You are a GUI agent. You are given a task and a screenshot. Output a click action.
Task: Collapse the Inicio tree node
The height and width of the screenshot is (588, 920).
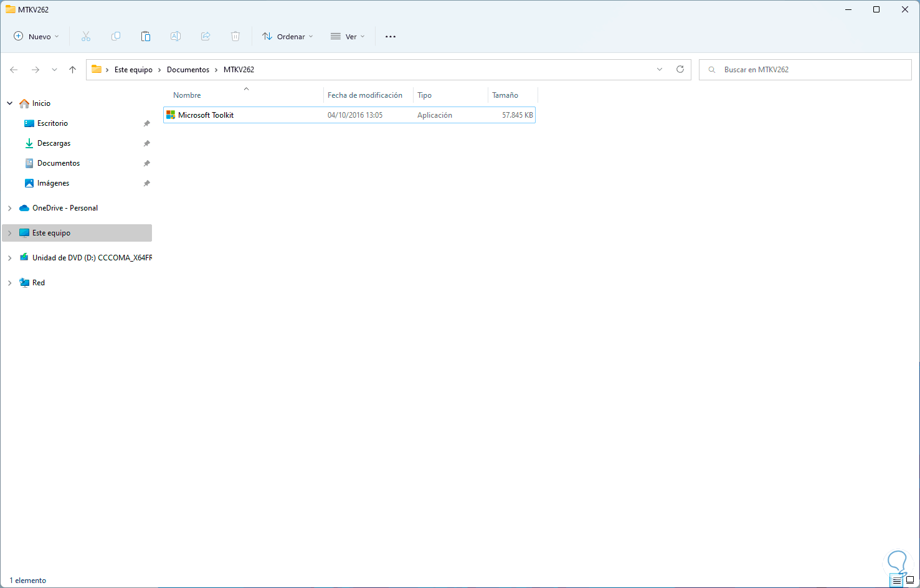pyautogui.click(x=10, y=103)
